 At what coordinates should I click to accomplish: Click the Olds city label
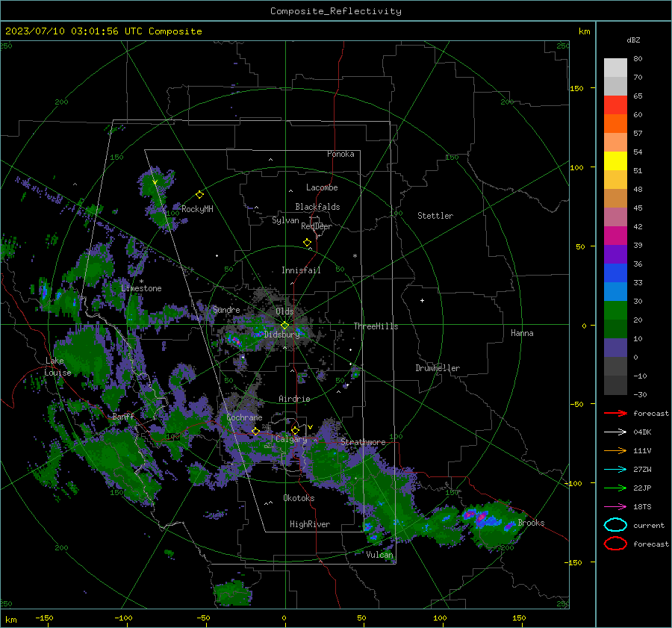(284, 311)
